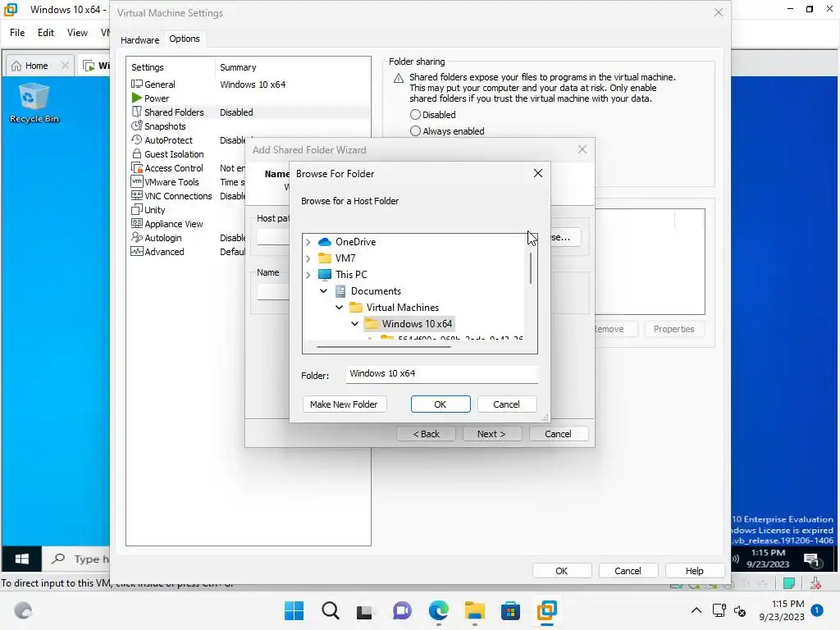Viewport: 840px width, 630px height.
Task: Show hidden icons in host system tray
Action: [696, 610]
